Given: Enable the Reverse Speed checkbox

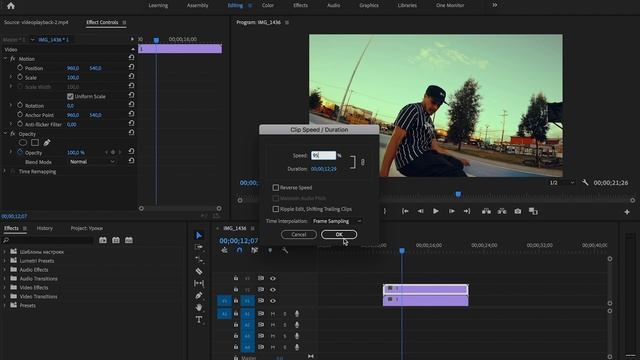Looking at the screenshot, I should [x=276, y=187].
